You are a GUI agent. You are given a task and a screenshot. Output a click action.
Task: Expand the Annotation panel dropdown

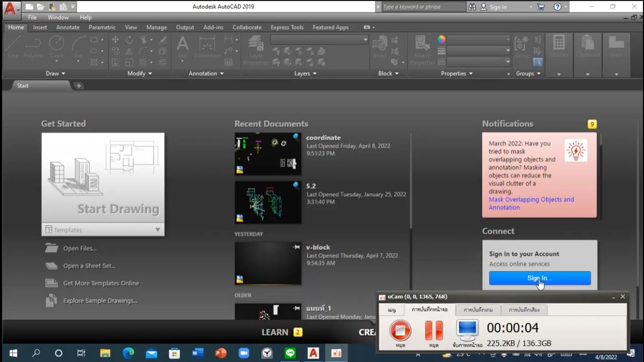pos(207,73)
